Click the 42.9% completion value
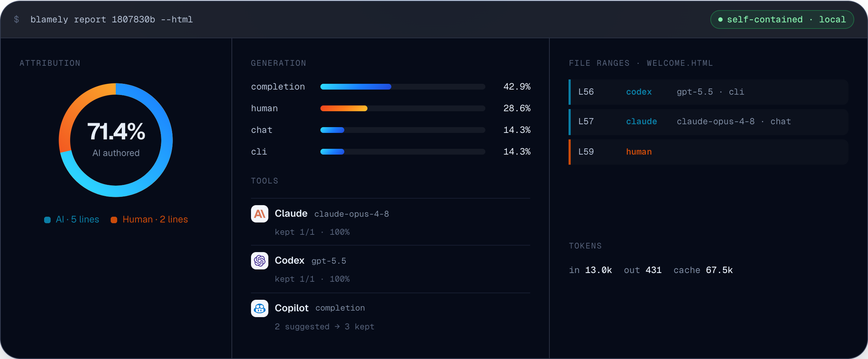 tap(517, 87)
